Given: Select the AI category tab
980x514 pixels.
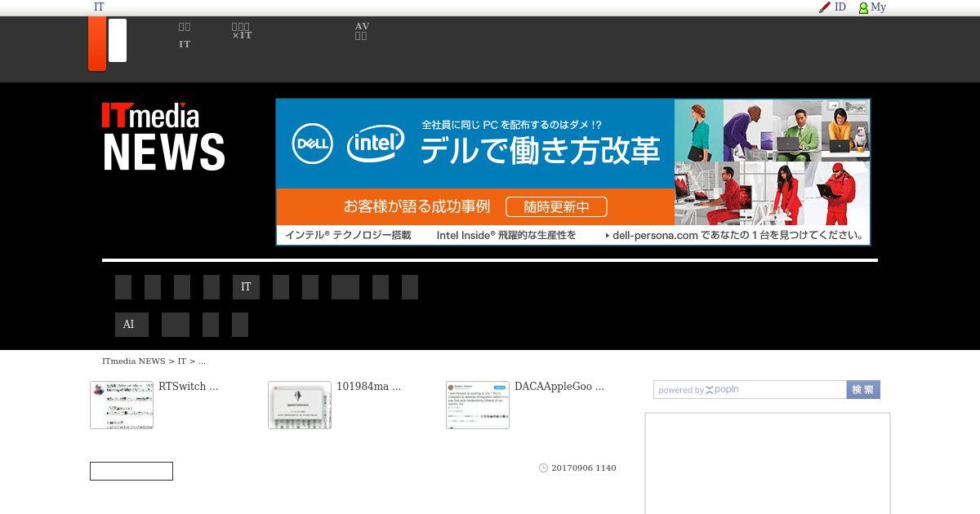Looking at the screenshot, I should (131, 325).
